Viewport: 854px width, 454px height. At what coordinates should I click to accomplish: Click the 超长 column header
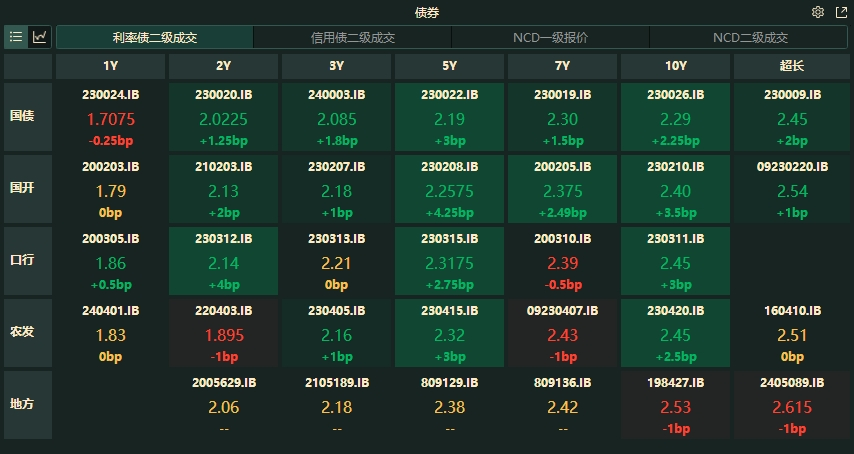(792, 66)
